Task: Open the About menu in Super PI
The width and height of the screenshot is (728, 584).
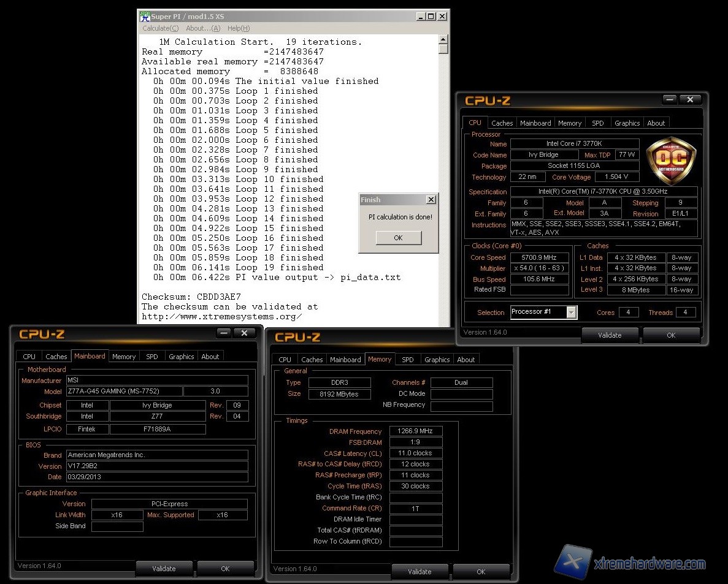Action: 203,28
